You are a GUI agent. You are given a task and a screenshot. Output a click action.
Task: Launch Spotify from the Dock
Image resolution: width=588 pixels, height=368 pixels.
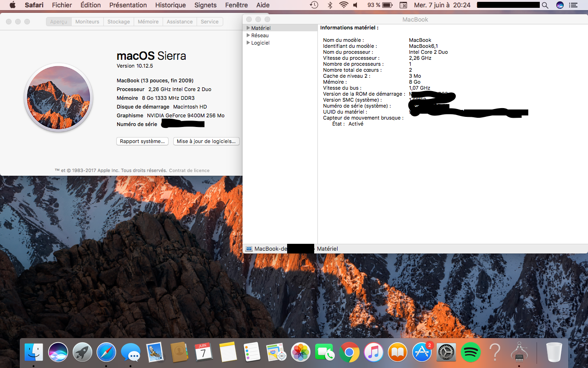pyautogui.click(x=470, y=353)
